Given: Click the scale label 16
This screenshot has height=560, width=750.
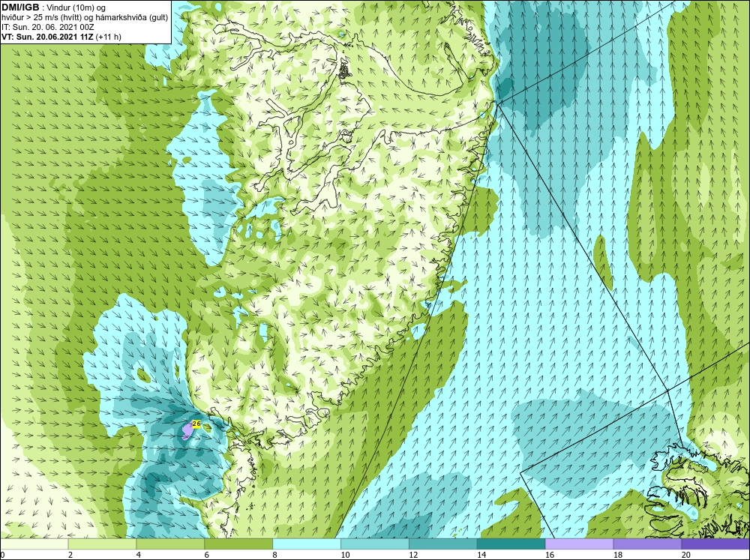Looking at the screenshot, I should pos(550,555).
